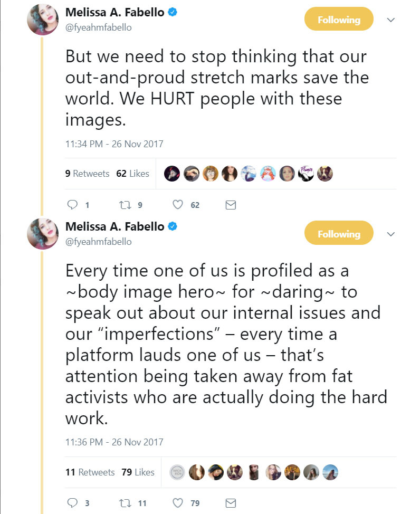Retweet the stretch marks tweet
This screenshot has width=420, height=514.
tap(125, 205)
